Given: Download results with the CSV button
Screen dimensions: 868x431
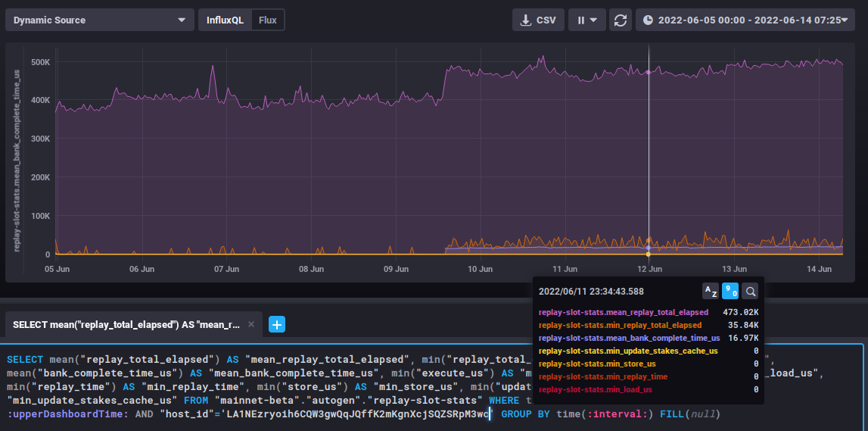Looking at the screenshot, I should (x=538, y=20).
